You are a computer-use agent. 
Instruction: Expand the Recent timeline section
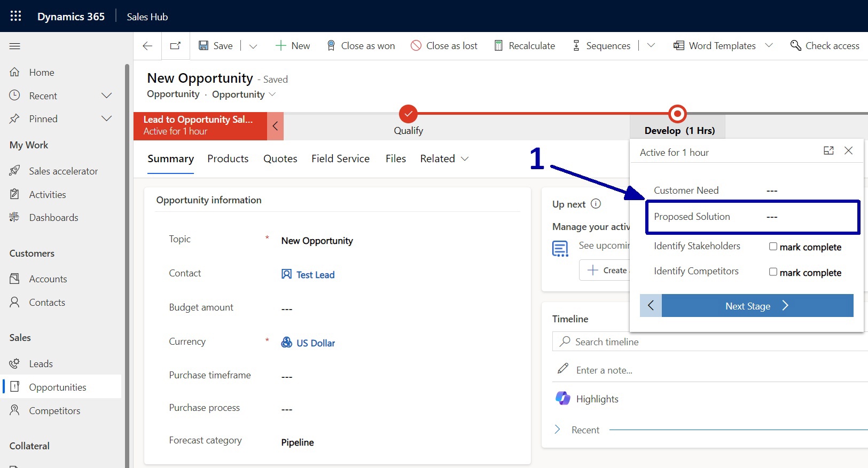557,430
